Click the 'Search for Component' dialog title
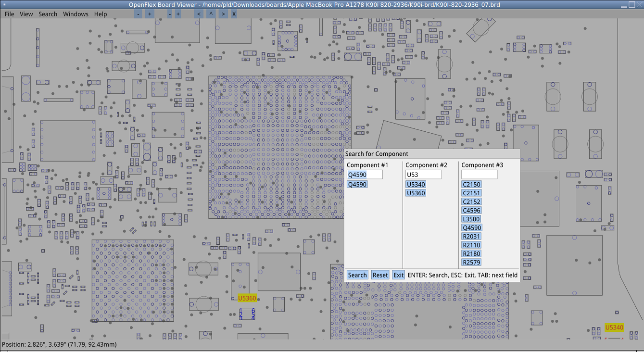Viewport: 644px width, 352px height. pos(377,154)
